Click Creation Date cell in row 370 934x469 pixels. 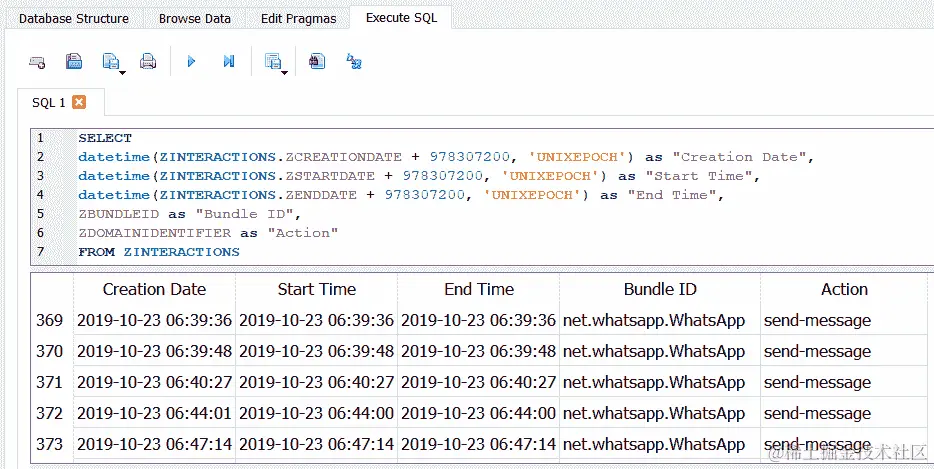click(154, 352)
